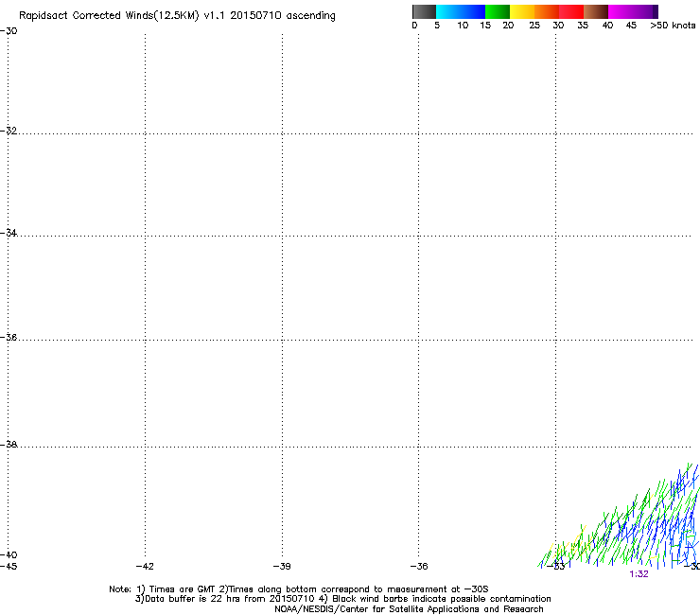Click the -32 latitude axis label

click(9, 131)
